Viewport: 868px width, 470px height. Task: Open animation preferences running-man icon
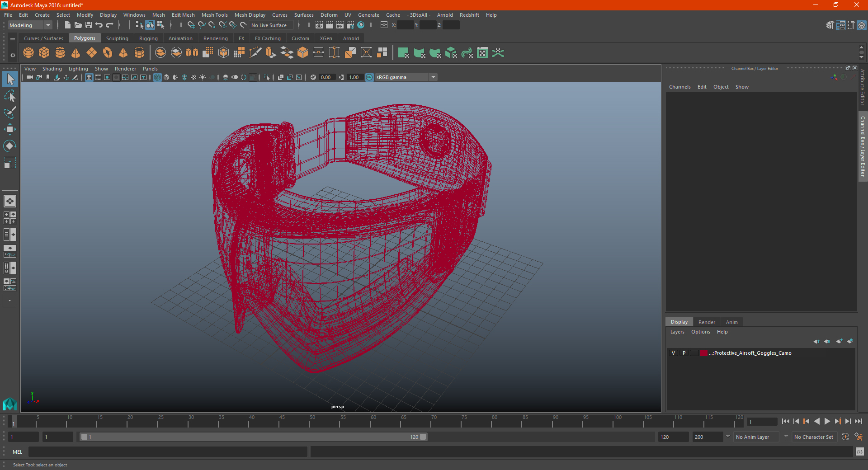click(859, 437)
